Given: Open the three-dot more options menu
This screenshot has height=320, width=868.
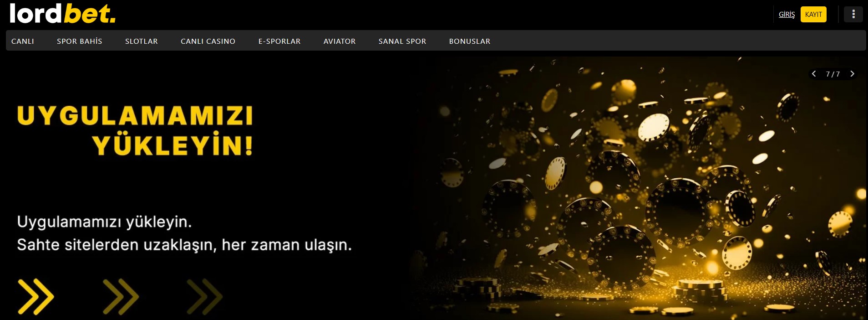Looking at the screenshot, I should [x=853, y=14].
